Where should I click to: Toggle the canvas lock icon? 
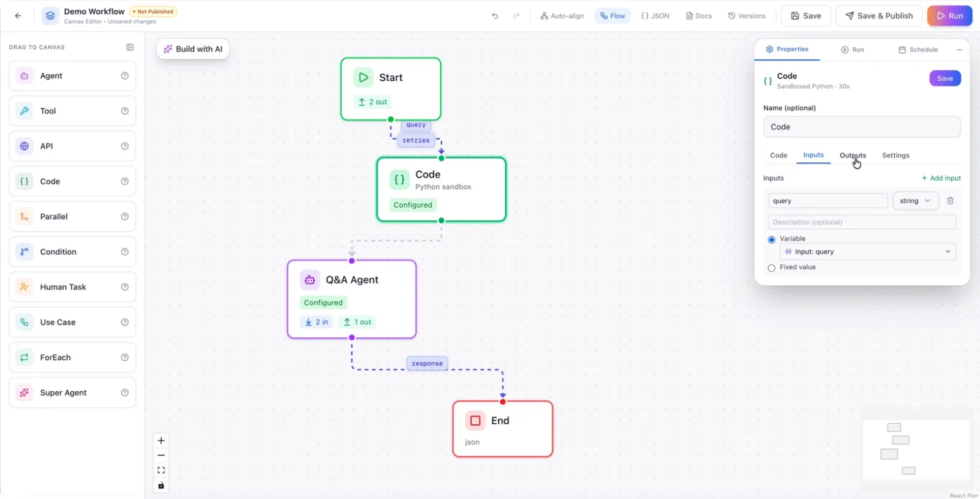[161, 486]
